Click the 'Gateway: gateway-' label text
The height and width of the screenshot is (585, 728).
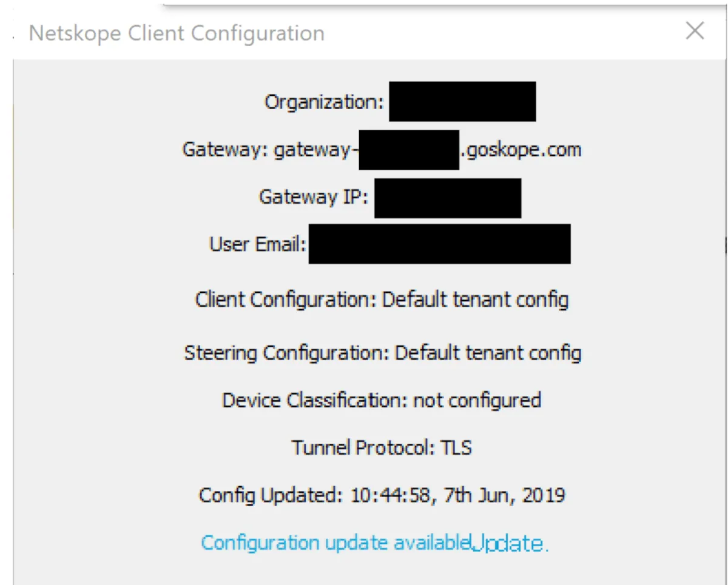(x=267, y=149)
